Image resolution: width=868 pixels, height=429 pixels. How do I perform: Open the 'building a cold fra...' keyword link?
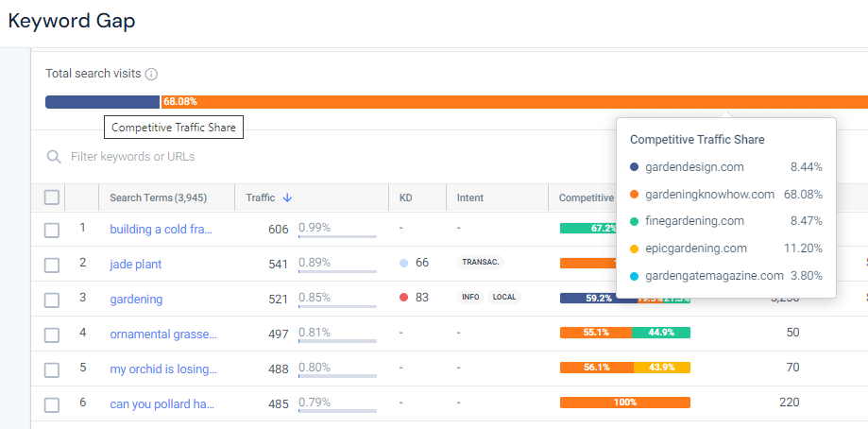[x=161, y=230]
